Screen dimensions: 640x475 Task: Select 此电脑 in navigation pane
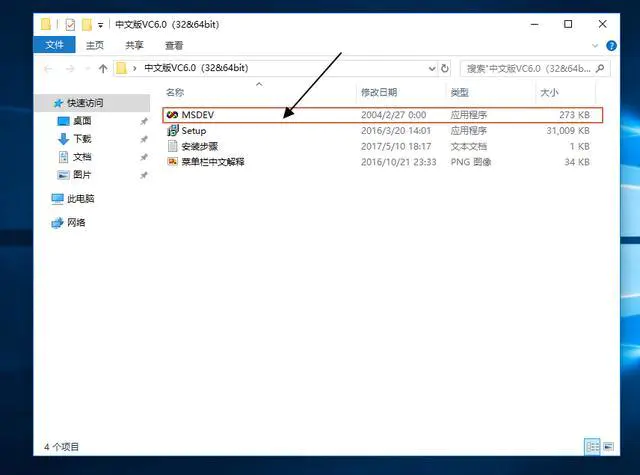click(81, 199)
